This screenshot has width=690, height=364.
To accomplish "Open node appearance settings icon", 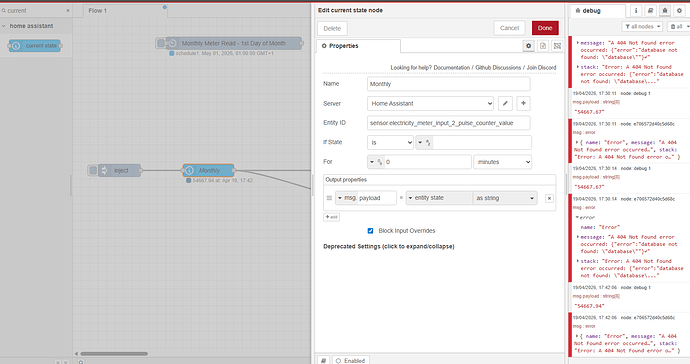I will pos(557,46).
